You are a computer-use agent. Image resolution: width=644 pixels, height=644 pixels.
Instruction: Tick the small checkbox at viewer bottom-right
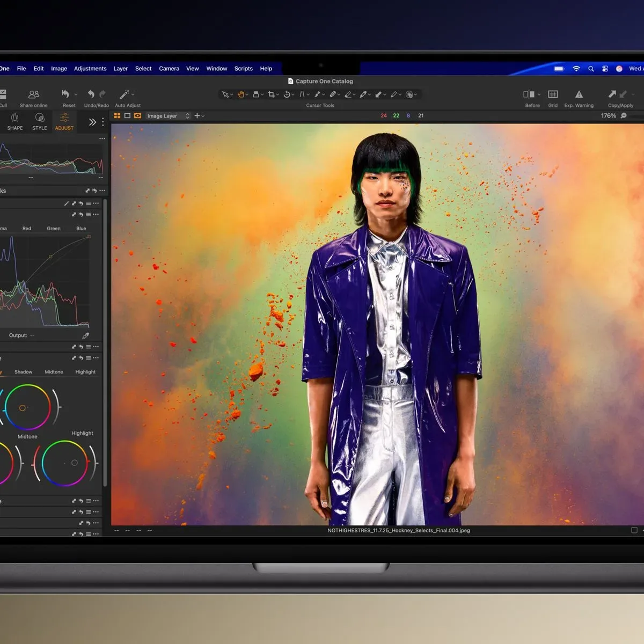tap(634, 530)
